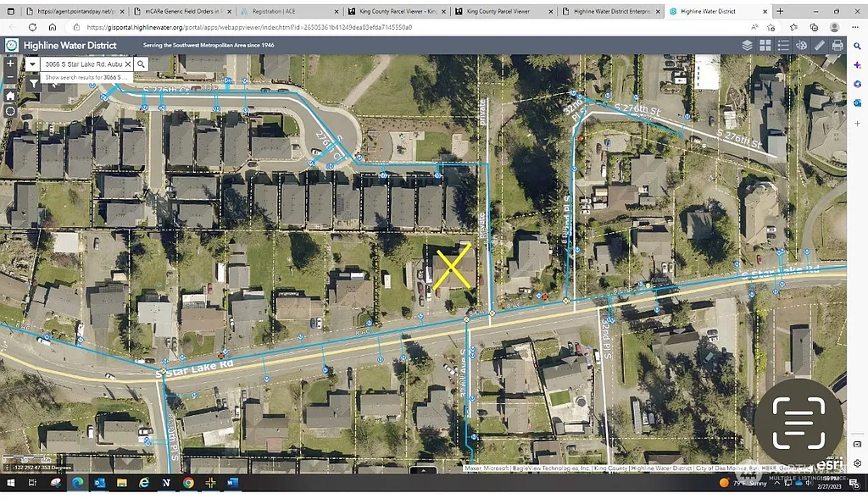Viewport: 868px width, 504px height.
Task: Switch to first King County Parcel Viewer tab
Action: (x=398, y=11)
